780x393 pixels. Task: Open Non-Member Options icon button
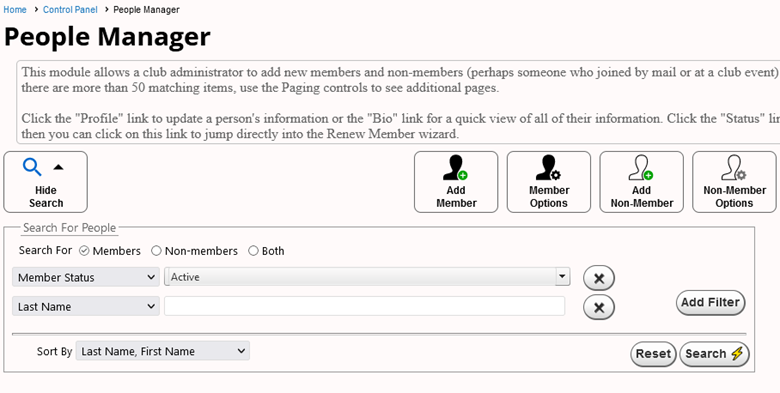pyautogui.click(x=734, y=182)
